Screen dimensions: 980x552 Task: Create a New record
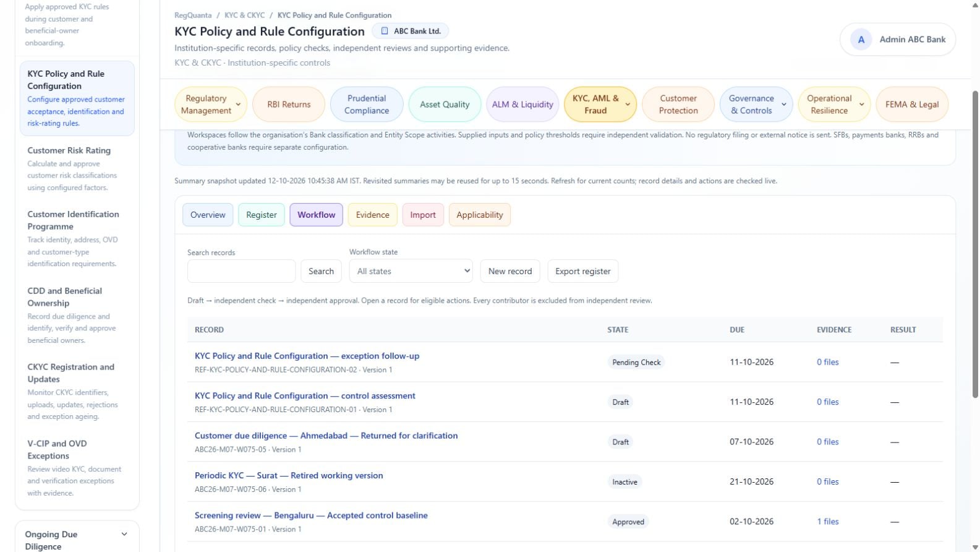click(510, 271)
